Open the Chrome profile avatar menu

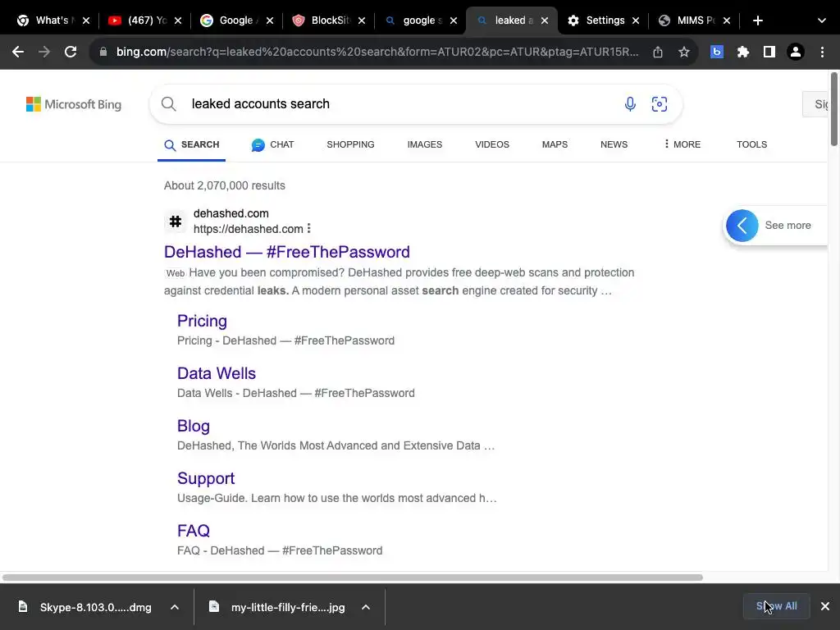click(x=796, y=52)
